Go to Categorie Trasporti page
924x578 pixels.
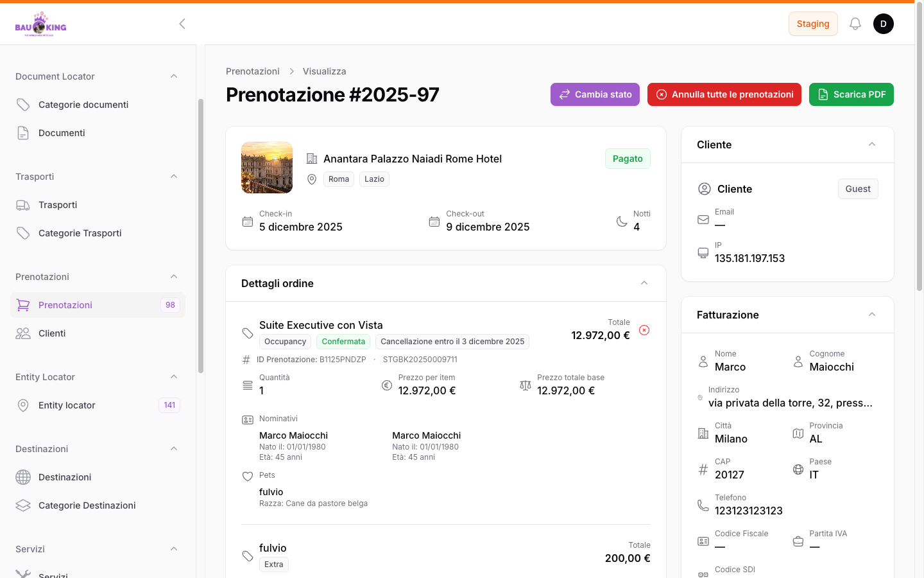(x=98, y=233)
